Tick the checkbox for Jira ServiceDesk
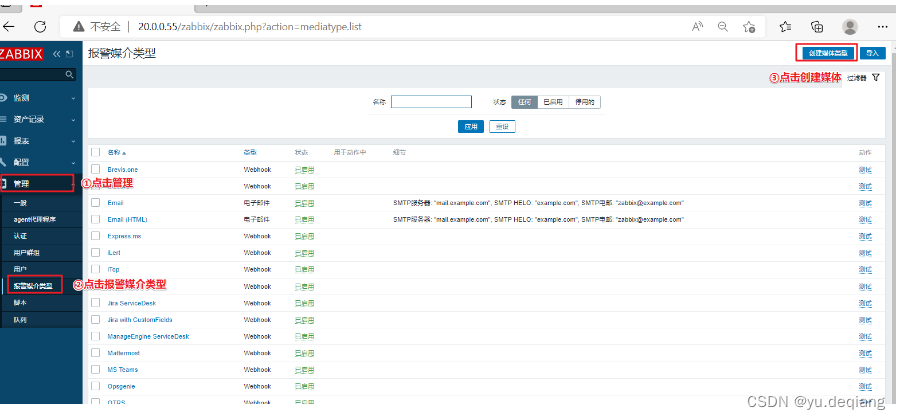The height and width of the screenshot is (420, 900). (95, 303)
